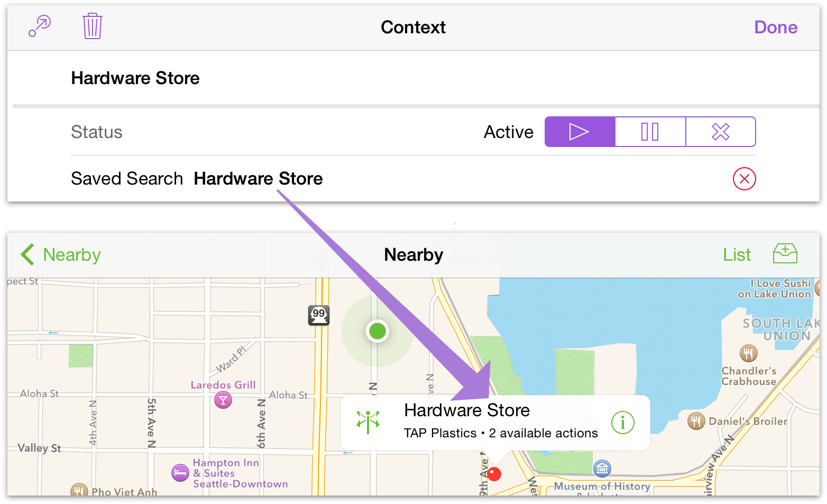Set status to On Hold pause button
This screenshot has width=827, height=504.
650,132
